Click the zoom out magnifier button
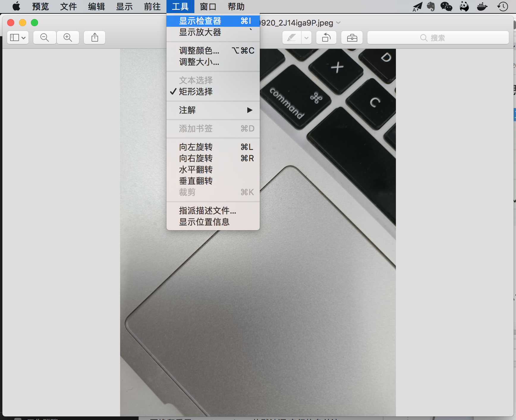The height and width of the screenshot is (420, 516). pos(45,37)
